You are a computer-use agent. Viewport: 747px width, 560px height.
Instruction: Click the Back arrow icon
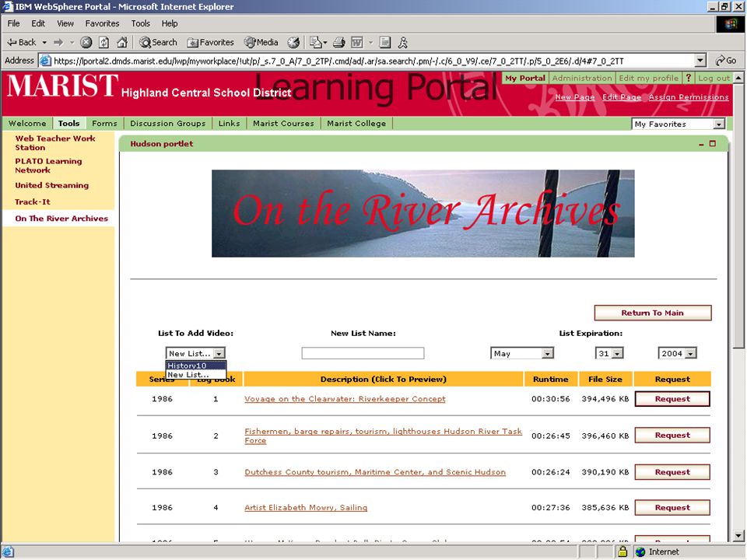point(12,42)
